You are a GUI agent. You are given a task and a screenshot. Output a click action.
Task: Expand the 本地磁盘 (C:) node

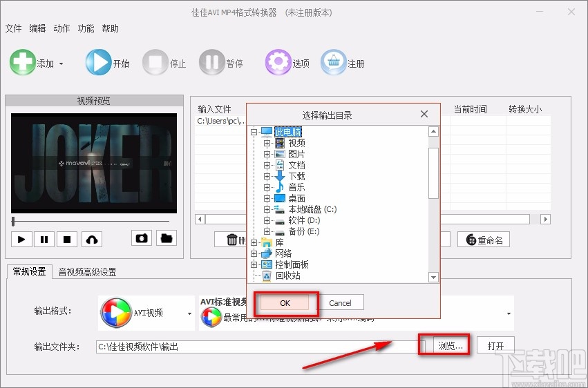[x=267, y=209]
